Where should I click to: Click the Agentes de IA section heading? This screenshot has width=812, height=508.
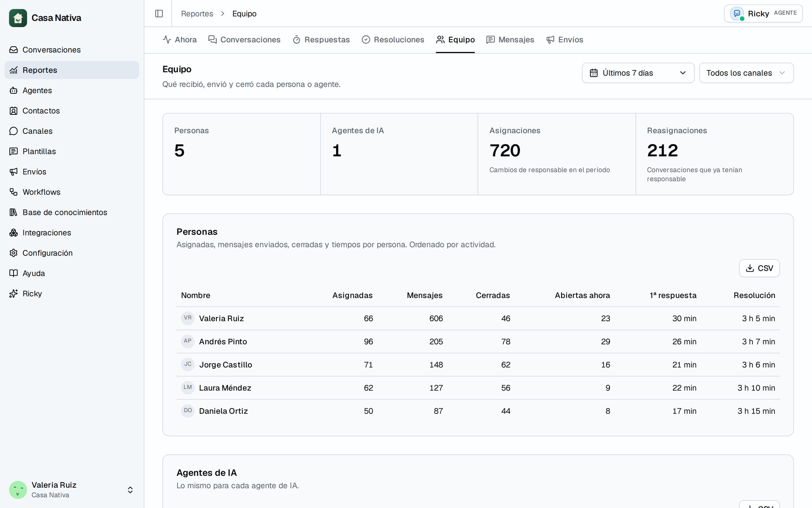(207, 473)
